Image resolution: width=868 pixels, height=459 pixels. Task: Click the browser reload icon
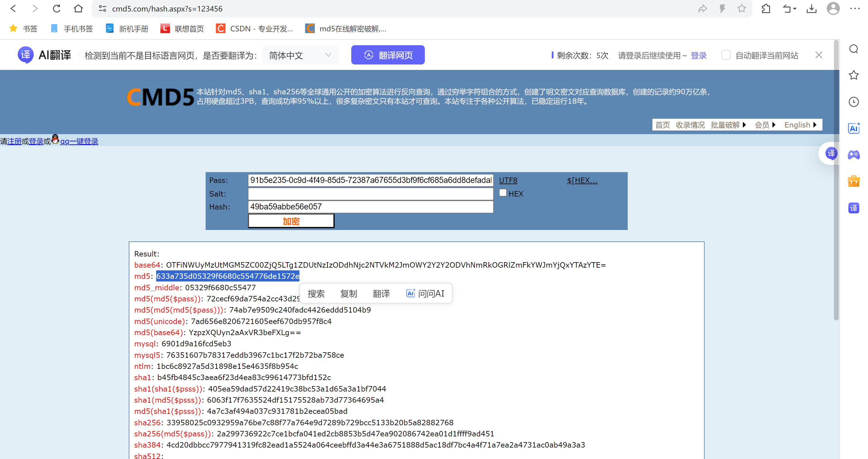56,9
